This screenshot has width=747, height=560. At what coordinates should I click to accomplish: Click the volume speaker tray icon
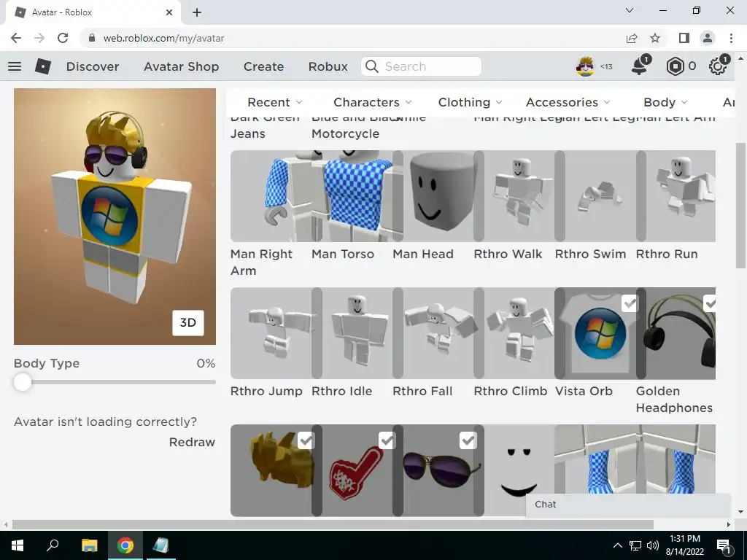tap(653, 545)
